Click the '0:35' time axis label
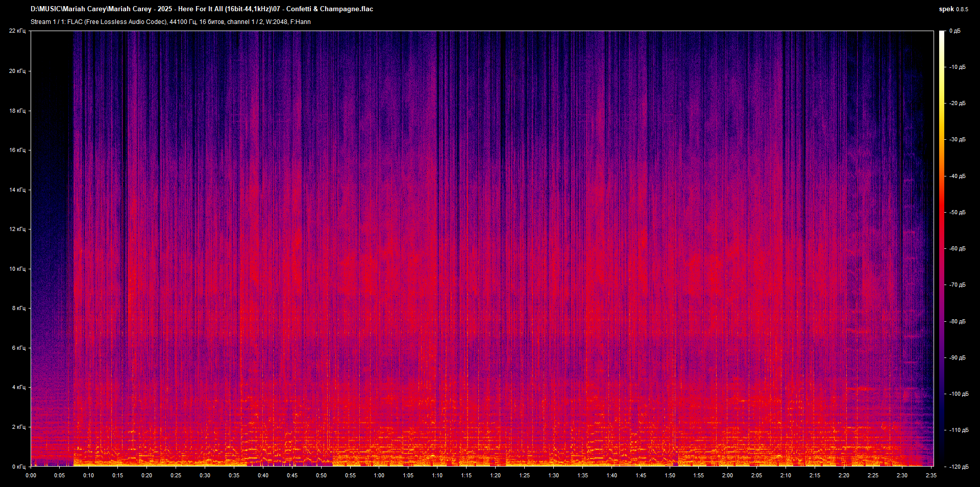This screenshot has height=487, width=980. pyautogui.click(x=234, y=475)
